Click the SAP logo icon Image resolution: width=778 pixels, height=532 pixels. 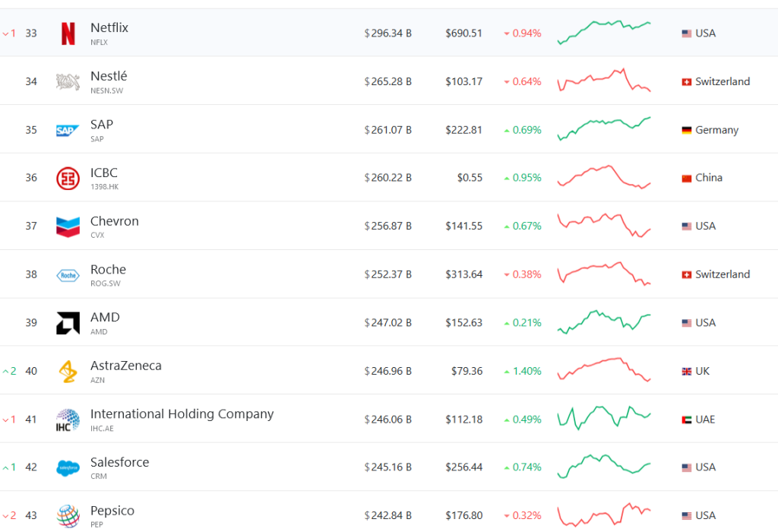[x=68, y=130]
